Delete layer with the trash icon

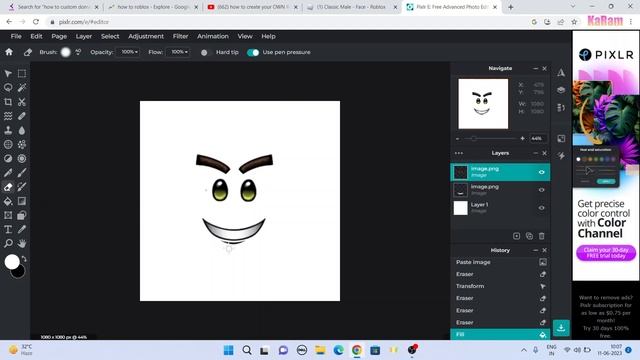(542, 236)
